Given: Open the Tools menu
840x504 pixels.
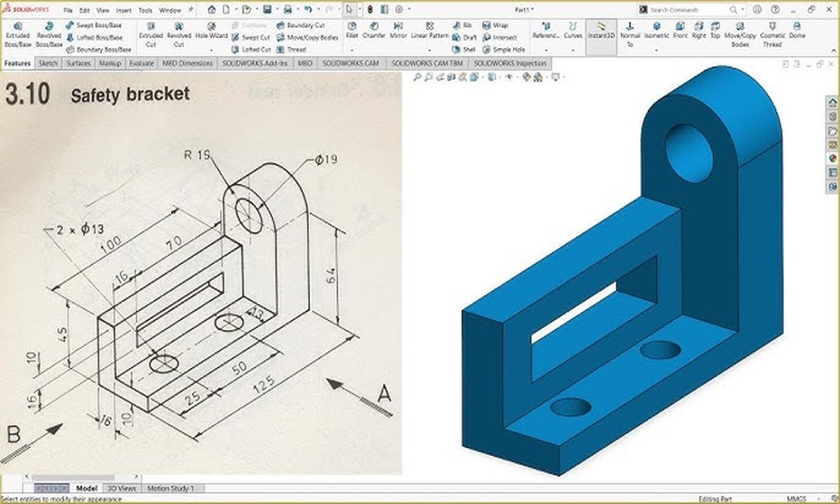Looking at the screenshot, I should [x=145, y=10].
